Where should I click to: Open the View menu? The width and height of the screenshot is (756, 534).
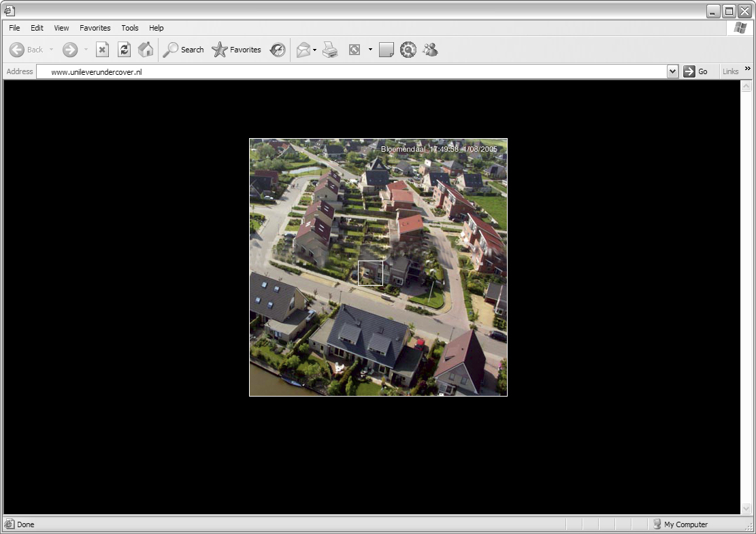(x=61, y=28)
